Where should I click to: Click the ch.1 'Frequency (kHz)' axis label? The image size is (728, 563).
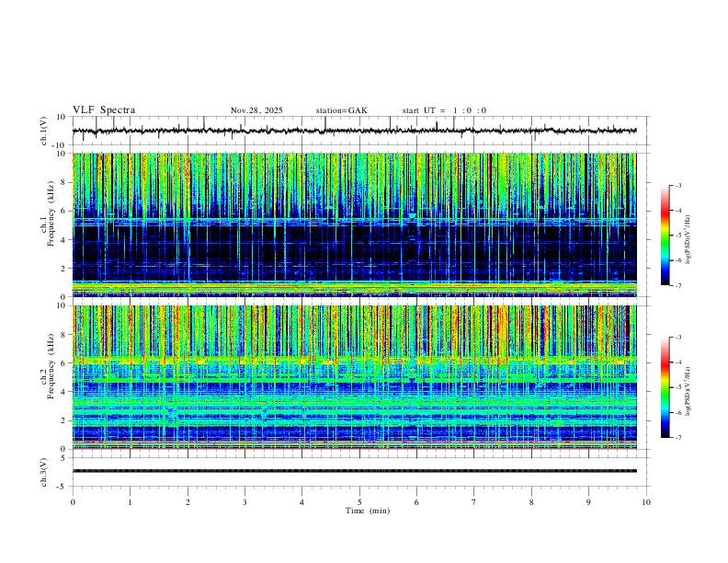click(50, 214)
